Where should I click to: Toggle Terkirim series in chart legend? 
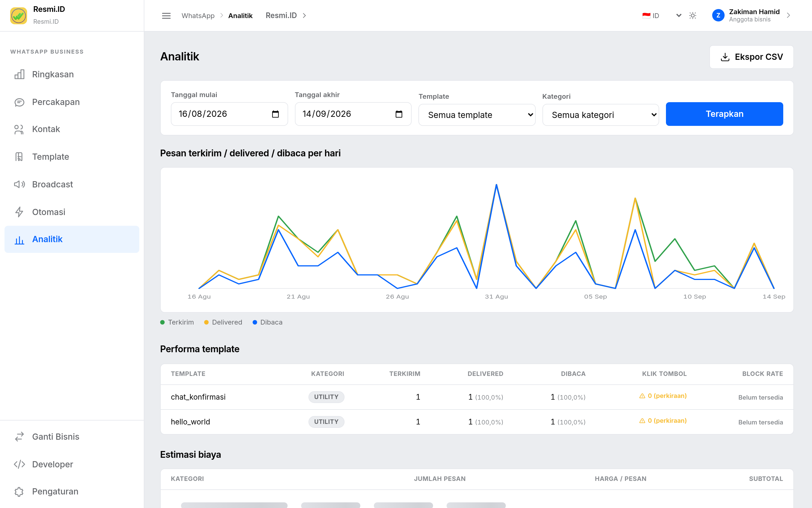click(x=177, y=322)
